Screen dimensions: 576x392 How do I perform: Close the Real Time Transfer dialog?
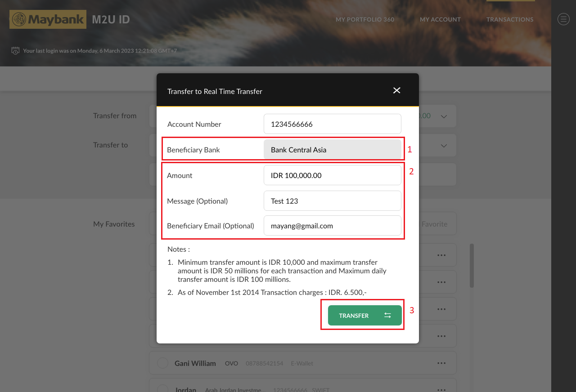tap(396, 90)
